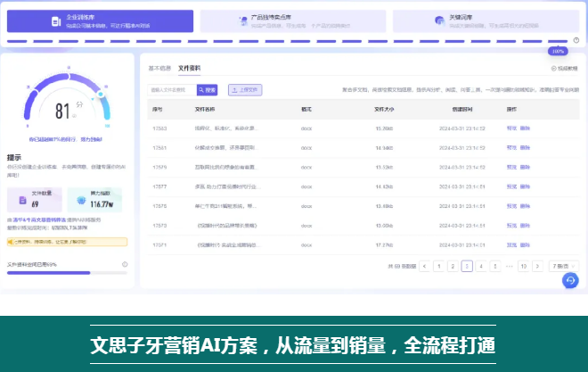Go to next page arrow
This screenshot has height=372, width=588.
point(537,266)
